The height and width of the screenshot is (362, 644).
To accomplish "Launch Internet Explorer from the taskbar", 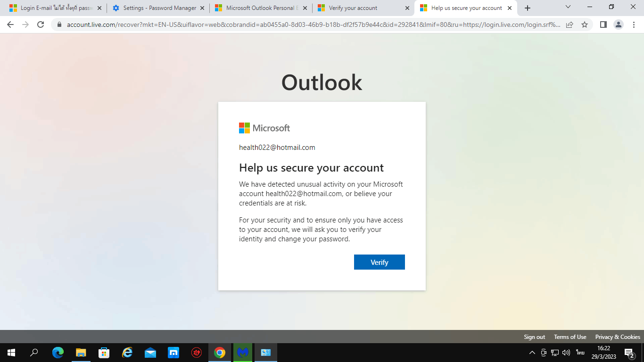I will point(127,353).
